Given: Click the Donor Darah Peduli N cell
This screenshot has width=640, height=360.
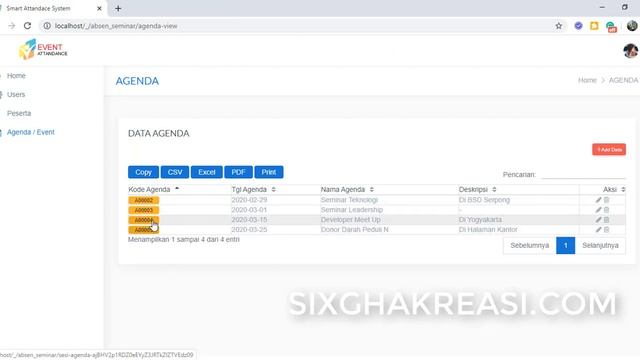Looking at the screenshot, I should (354, 230).
